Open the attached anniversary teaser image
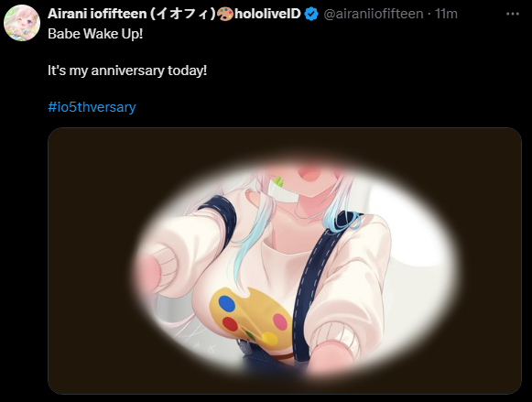Screen dimensions: 532x402 point(285,261)
